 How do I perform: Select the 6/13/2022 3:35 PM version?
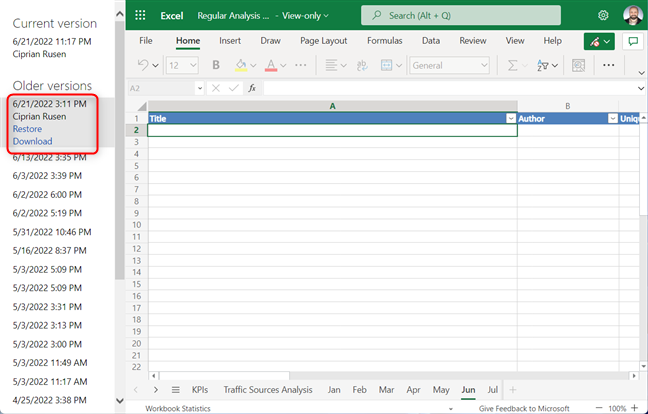(x=49, y=157)
